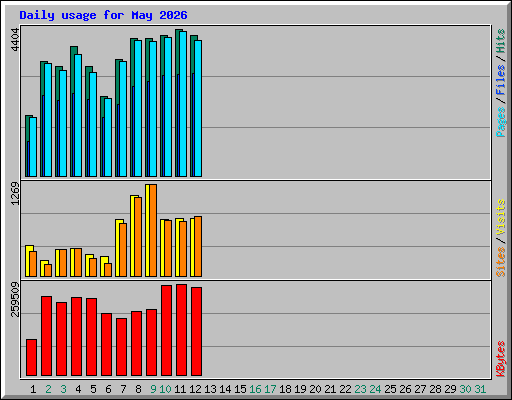Click day 4 on the x-axis
The width and height of the screenshot is (512, 400).
pos(78,389)
